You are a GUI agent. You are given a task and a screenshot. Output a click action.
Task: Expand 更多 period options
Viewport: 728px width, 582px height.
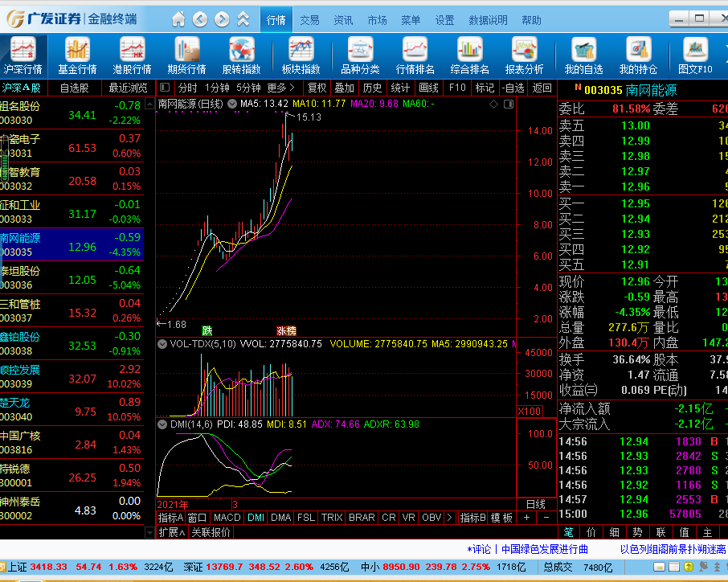tap(281, 88)
